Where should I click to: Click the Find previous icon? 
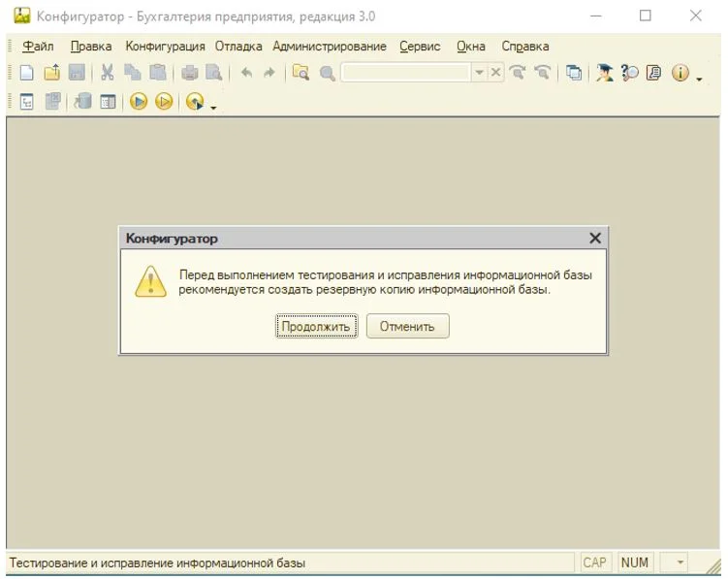pyautogui.click(x=542, y=73)
